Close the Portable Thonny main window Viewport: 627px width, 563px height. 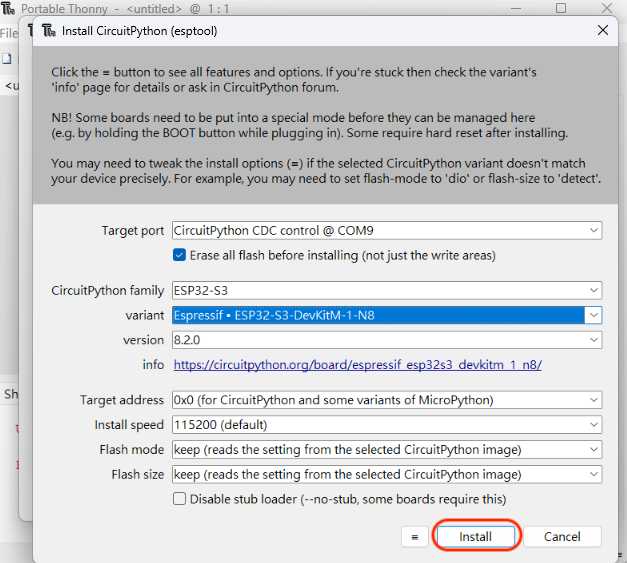tap(607, 8)
